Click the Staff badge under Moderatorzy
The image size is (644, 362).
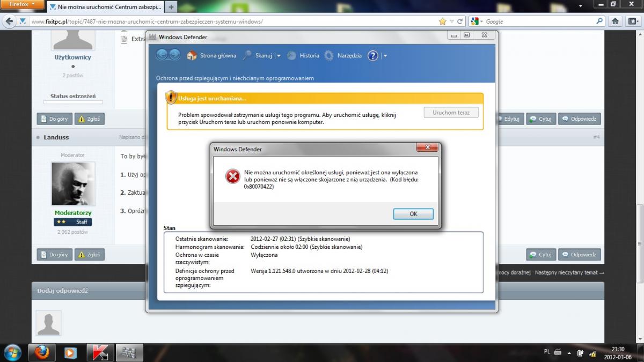coord(73,222)
